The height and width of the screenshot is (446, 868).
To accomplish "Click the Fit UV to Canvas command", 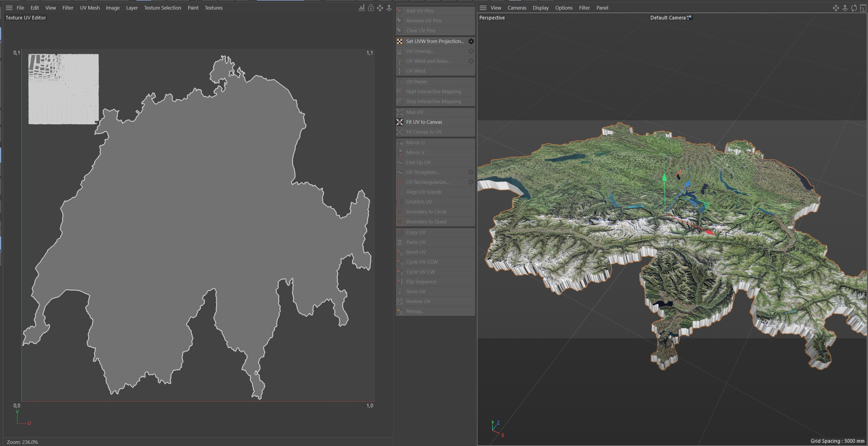I will pos(424,122).
